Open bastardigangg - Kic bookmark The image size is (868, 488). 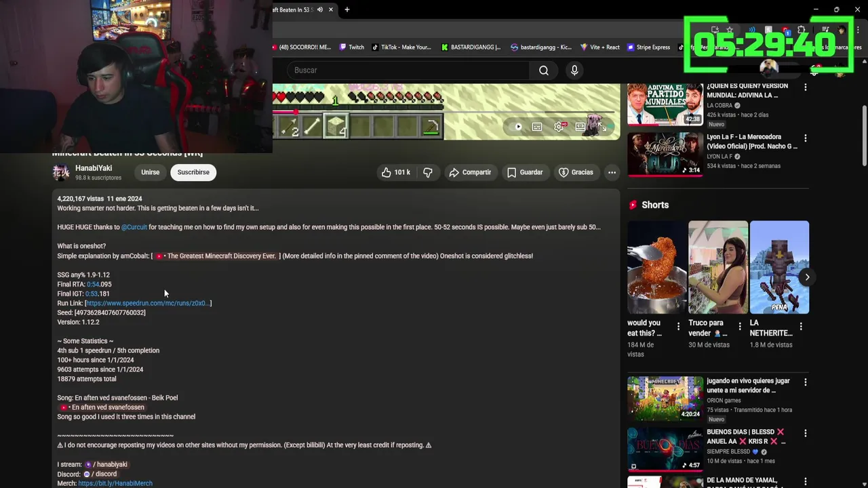pyautogui.click(x=541, y=47)
